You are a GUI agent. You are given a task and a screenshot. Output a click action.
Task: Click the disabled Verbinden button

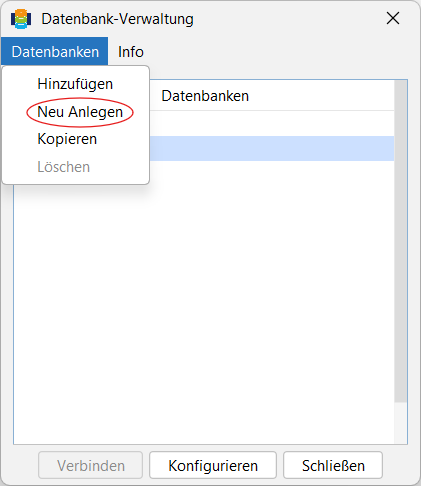pyautogui.click(x=90, y=465)
